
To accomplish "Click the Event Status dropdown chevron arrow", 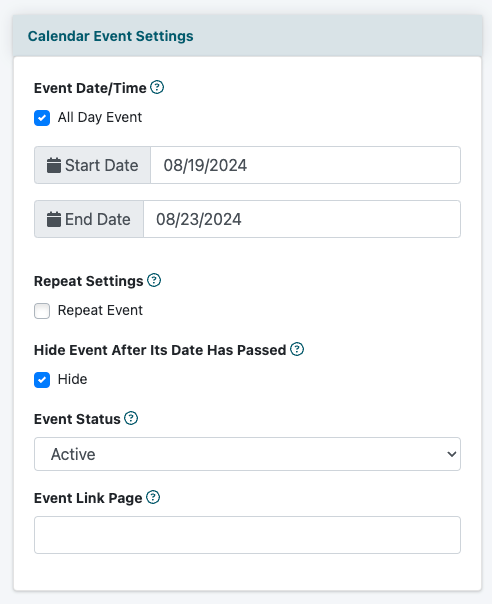I will pyautogui.click(x=452, y=454).
